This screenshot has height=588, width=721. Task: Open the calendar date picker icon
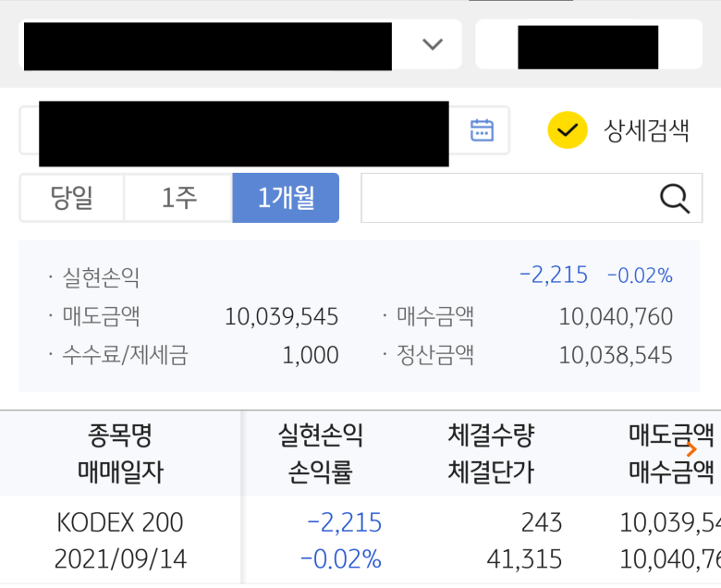point(482,130)
